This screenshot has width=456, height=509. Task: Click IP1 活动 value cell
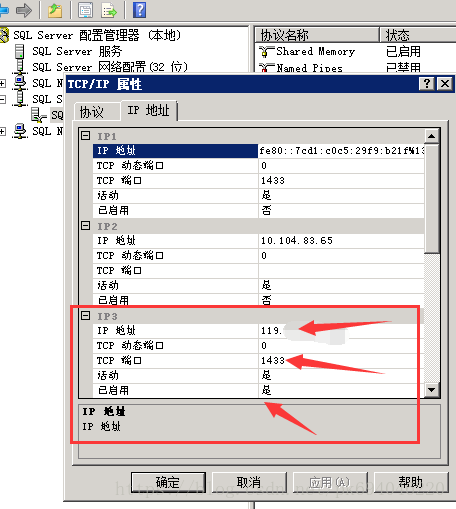(x=341, y=196)
